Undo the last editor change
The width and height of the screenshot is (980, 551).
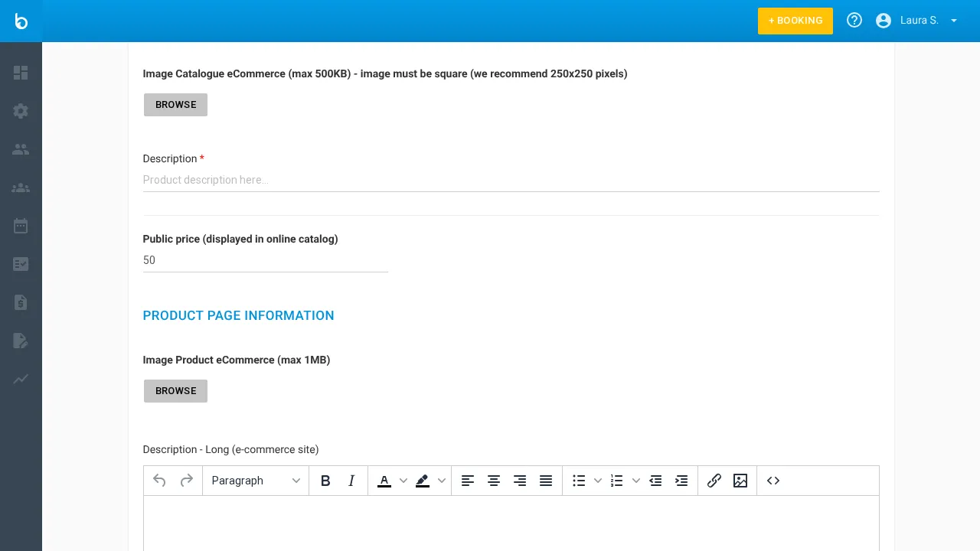pos(159,481)
